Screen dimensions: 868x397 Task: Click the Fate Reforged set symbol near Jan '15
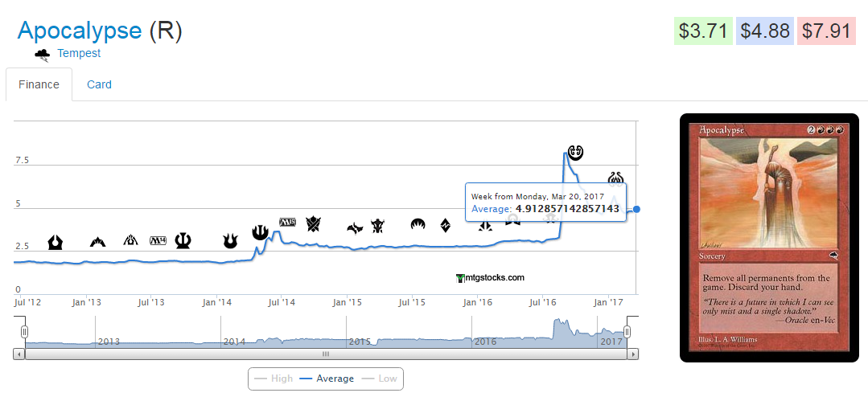click(x=355, y=227)
